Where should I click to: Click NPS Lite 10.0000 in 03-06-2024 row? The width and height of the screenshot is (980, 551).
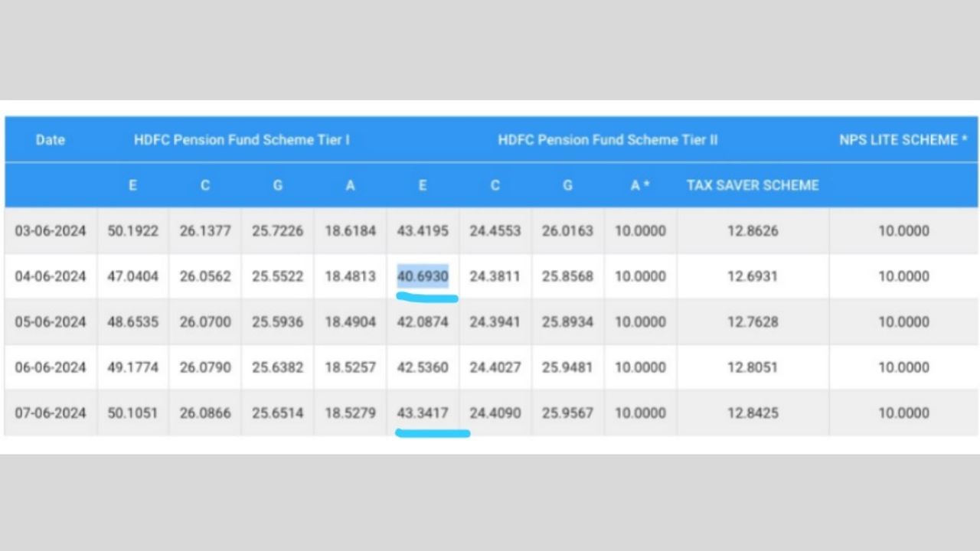pyautogui.click(x=903, y=231)
